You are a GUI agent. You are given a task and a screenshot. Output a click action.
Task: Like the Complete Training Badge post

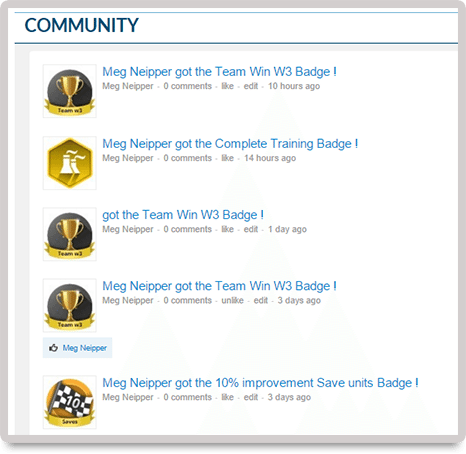click(228, 158)
